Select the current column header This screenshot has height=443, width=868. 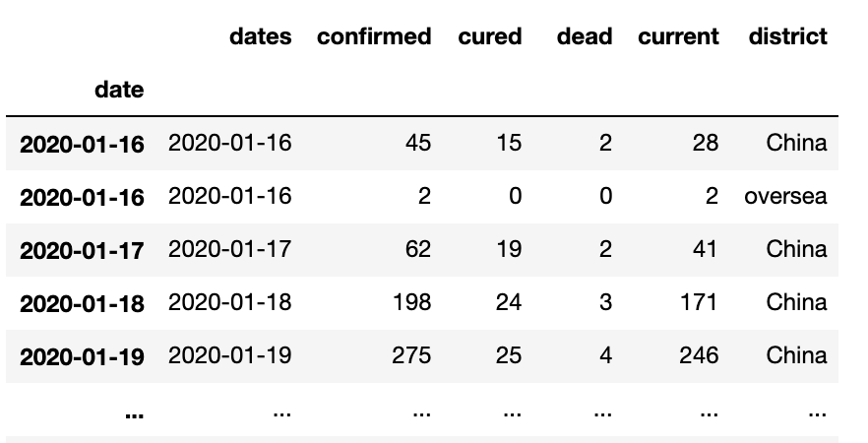(x=678, y=36)
